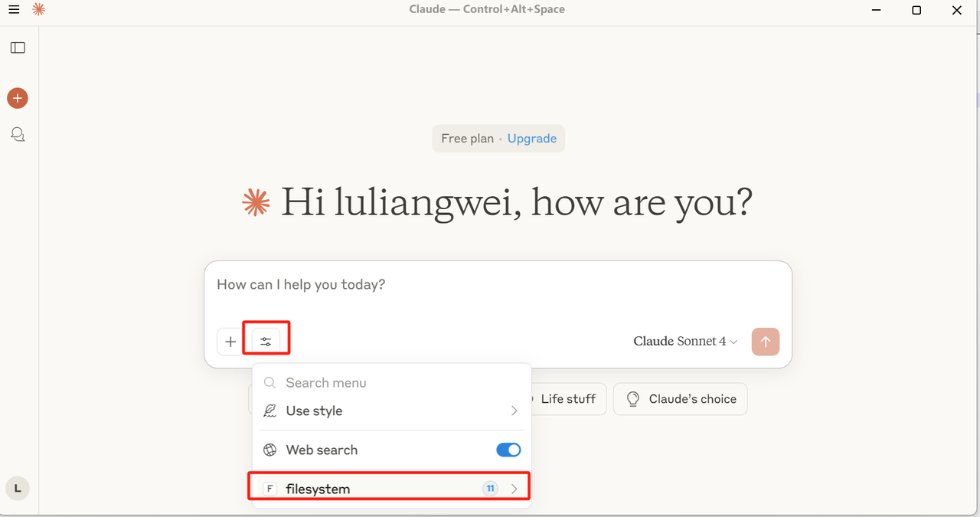Open the hamburger menu in title bar
980x517 pixels.
coord(14,10)
